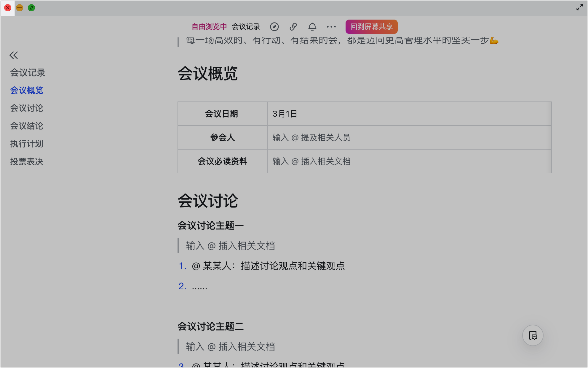
Task: Click the 会议必读资料 label cell
Action: 222,161
